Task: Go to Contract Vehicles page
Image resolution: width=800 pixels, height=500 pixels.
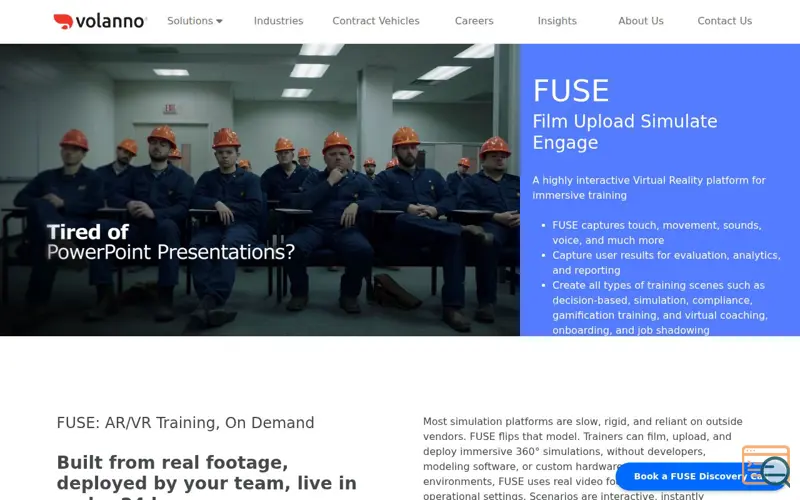Action: 376,21
